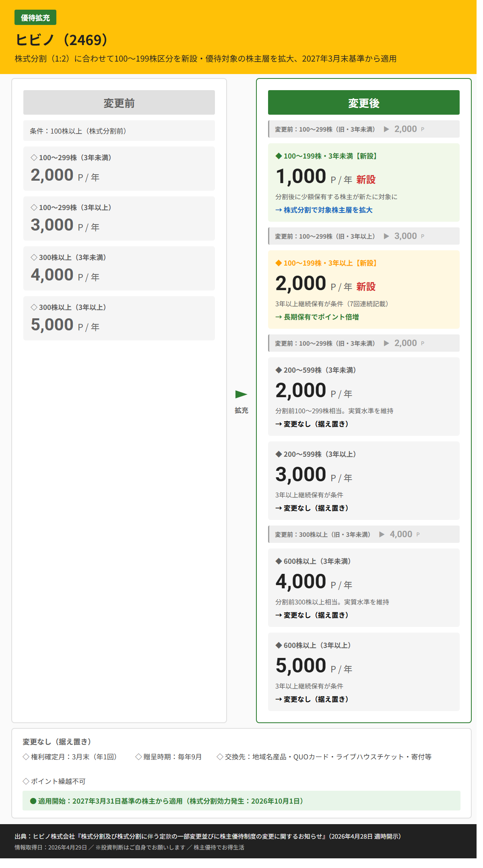Select 分割前100〜299株相当。実質水準を維持 text
The height and width of the screenshot is (868, 483).
334,411
